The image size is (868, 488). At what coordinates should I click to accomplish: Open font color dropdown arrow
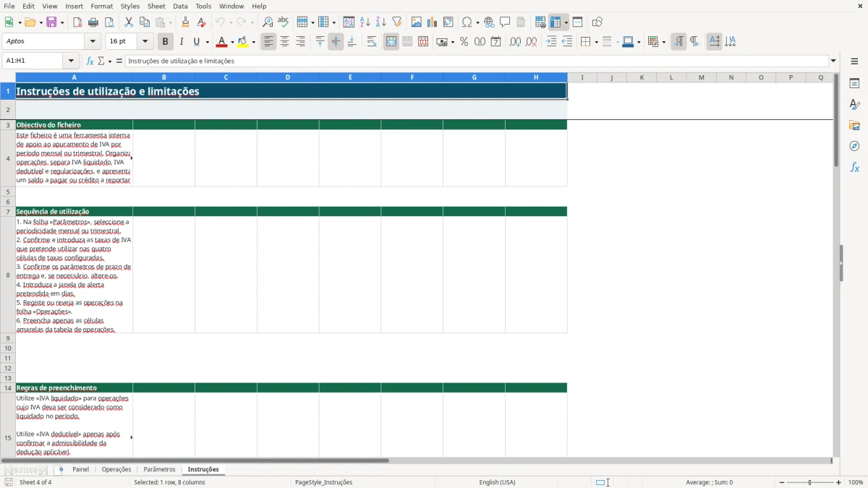(x=232, y=42)
